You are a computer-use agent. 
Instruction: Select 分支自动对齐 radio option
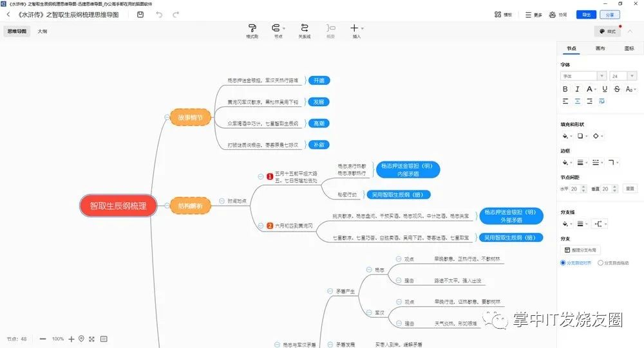576,262
